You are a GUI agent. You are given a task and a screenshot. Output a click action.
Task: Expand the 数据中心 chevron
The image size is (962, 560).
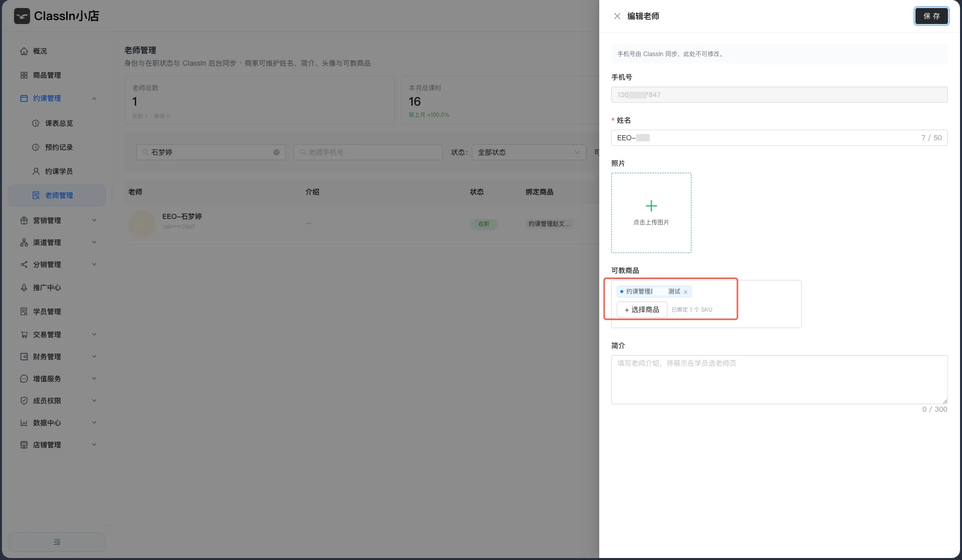(x=94, y=423)
